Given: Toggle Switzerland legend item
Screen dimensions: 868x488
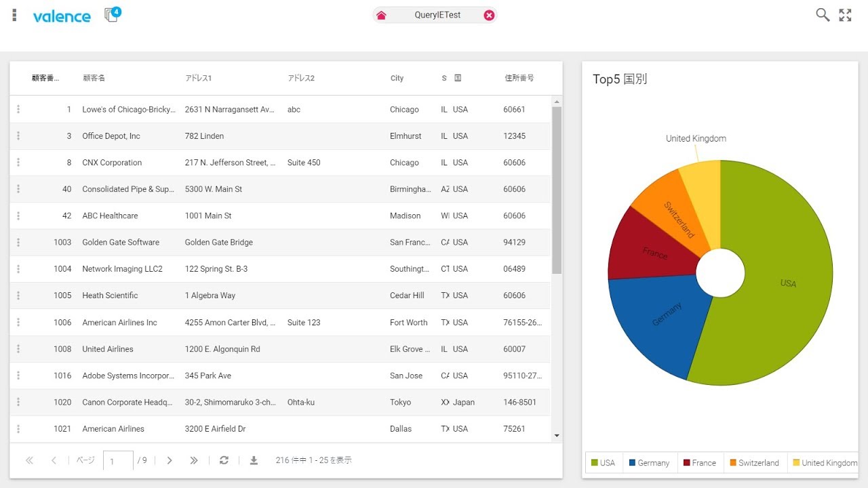Looking at the screenshot, I should click(754, 463).
